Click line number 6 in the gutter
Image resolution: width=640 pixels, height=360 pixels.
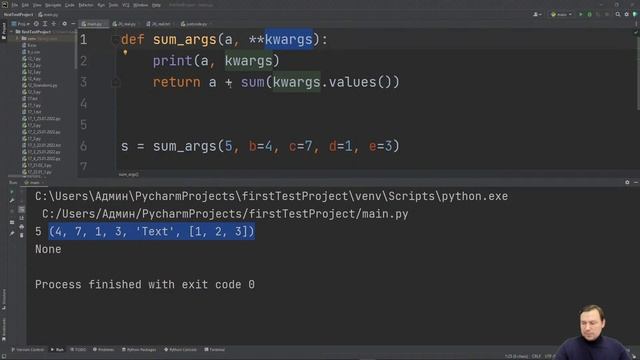[84, 146]
